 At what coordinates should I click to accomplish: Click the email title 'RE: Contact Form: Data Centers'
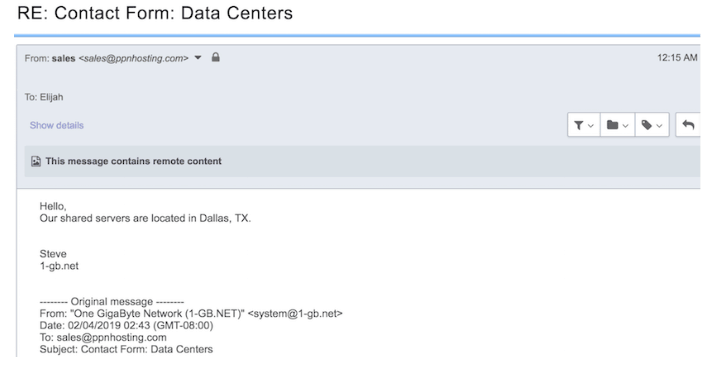tap(155, 13)
